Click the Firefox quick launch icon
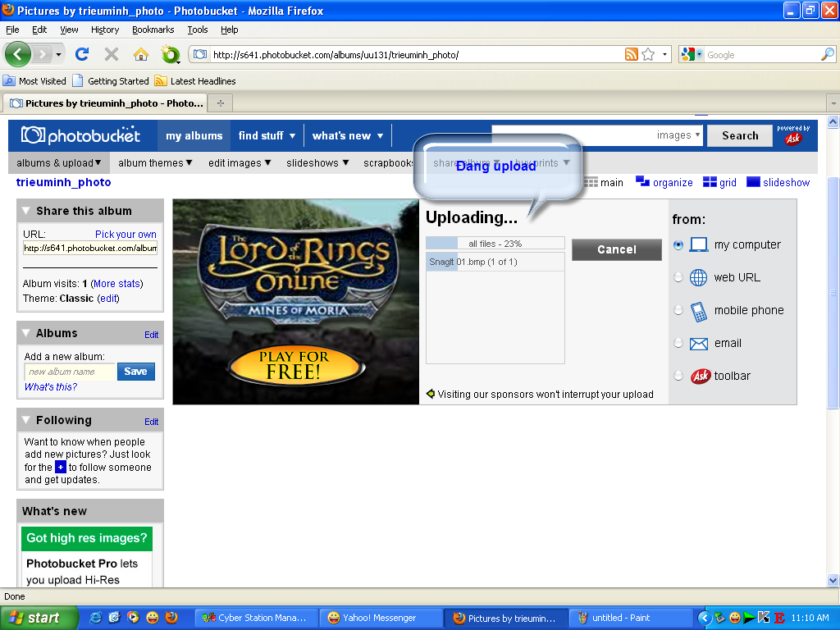This screenshot has height=630, width=840. [x=171, y=618]
